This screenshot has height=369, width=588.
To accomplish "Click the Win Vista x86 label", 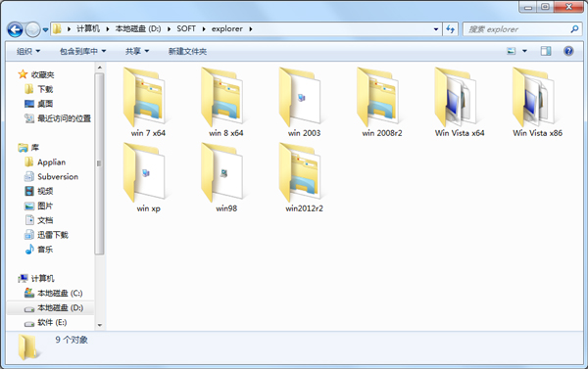I will [538, 133].
